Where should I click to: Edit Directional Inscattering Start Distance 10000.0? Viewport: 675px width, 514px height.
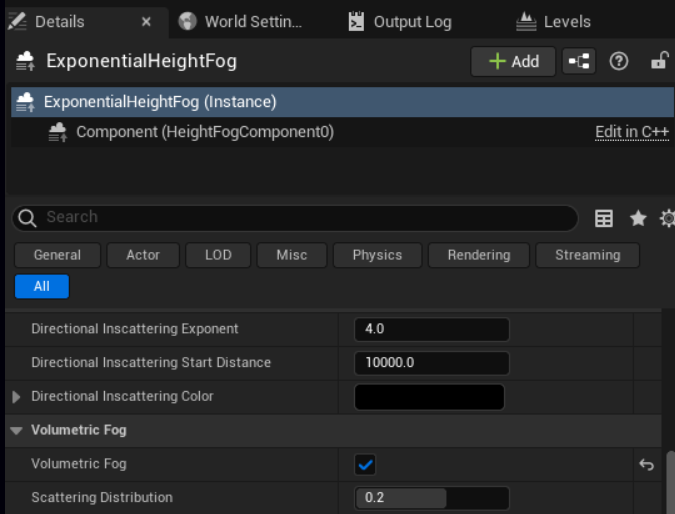point(432,363)
